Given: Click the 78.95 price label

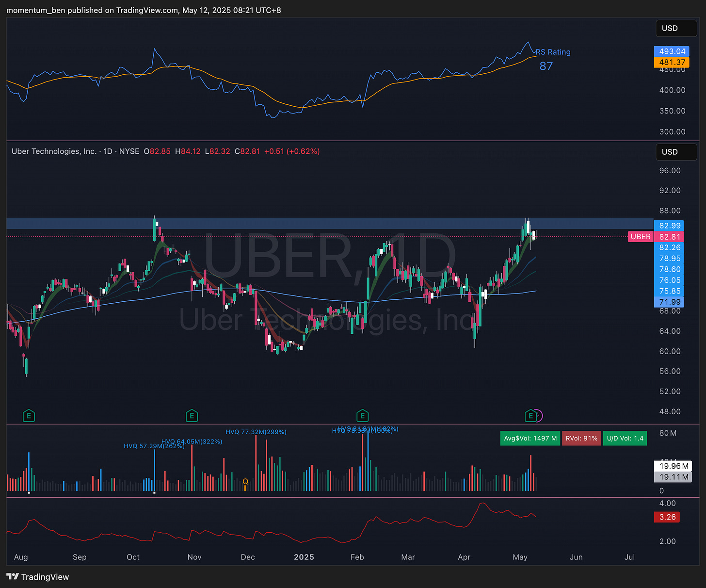Looking at the screenshot, I should tap(670, 259).
